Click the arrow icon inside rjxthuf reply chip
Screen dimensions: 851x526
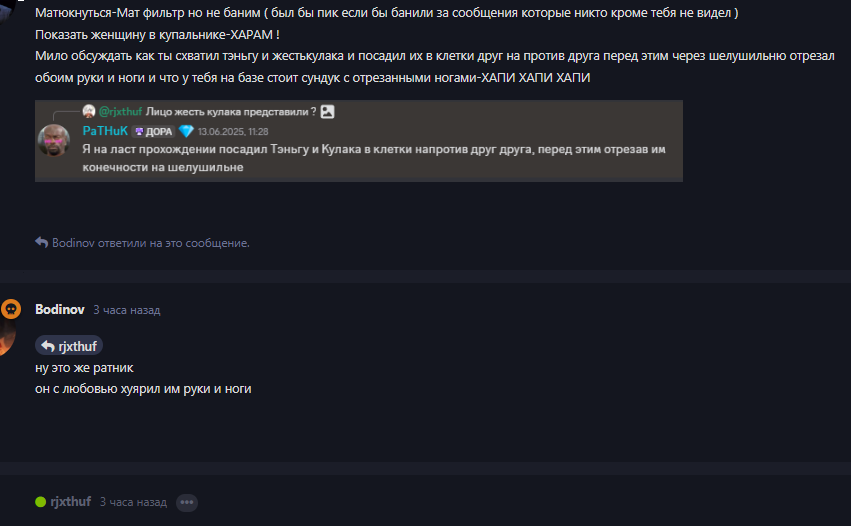(48, 346)
